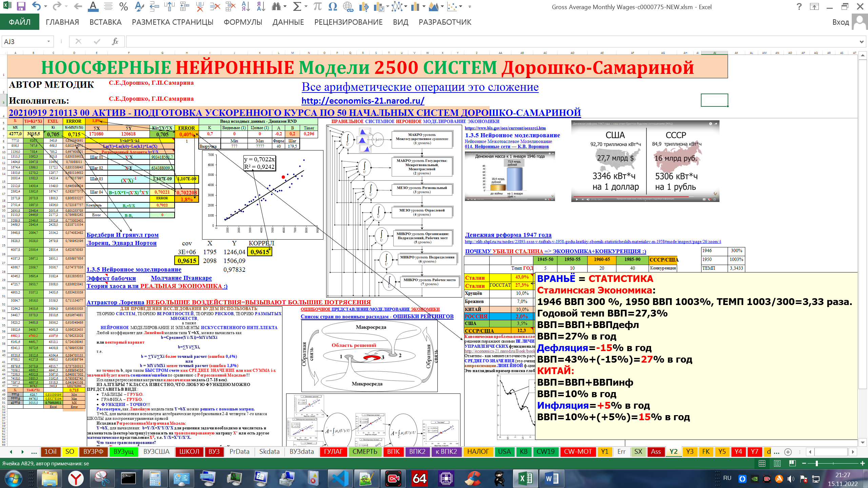Click the hyperlink globe icon
Image resolution: width=868 pixels, height=488 pixels.
(x=348, y=6)
